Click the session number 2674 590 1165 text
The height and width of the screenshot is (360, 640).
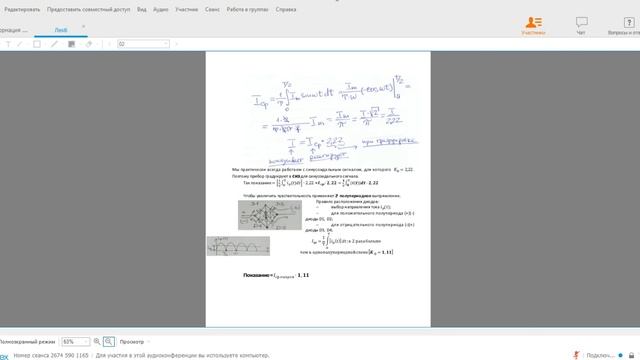click(x=51, y=356)
